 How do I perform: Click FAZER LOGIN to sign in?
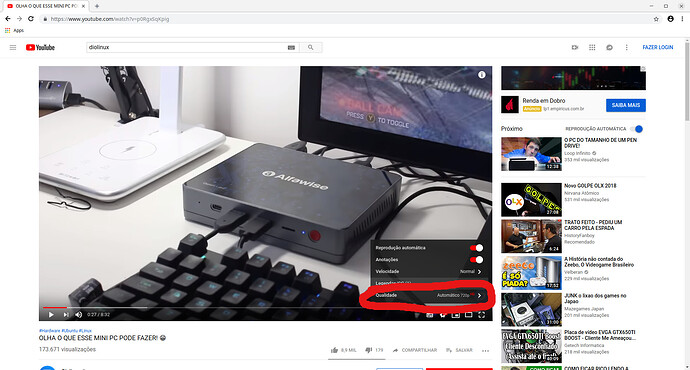click(657, 48)
